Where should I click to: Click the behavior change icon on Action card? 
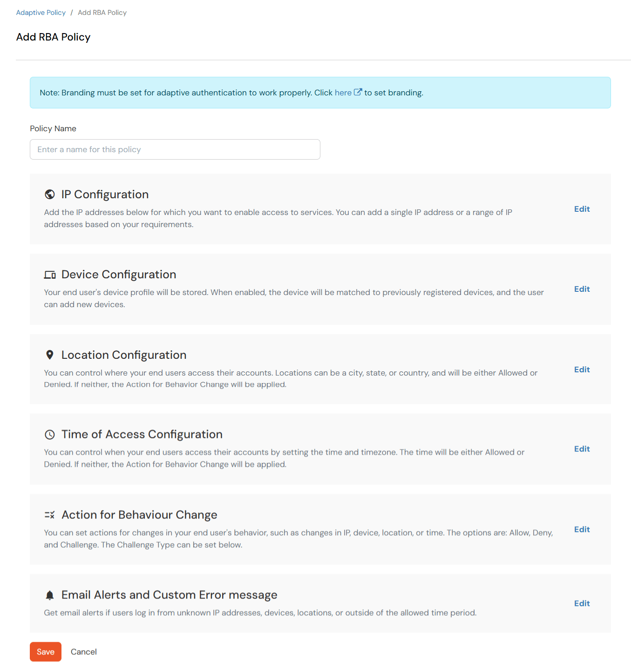[x=50, y=515]
